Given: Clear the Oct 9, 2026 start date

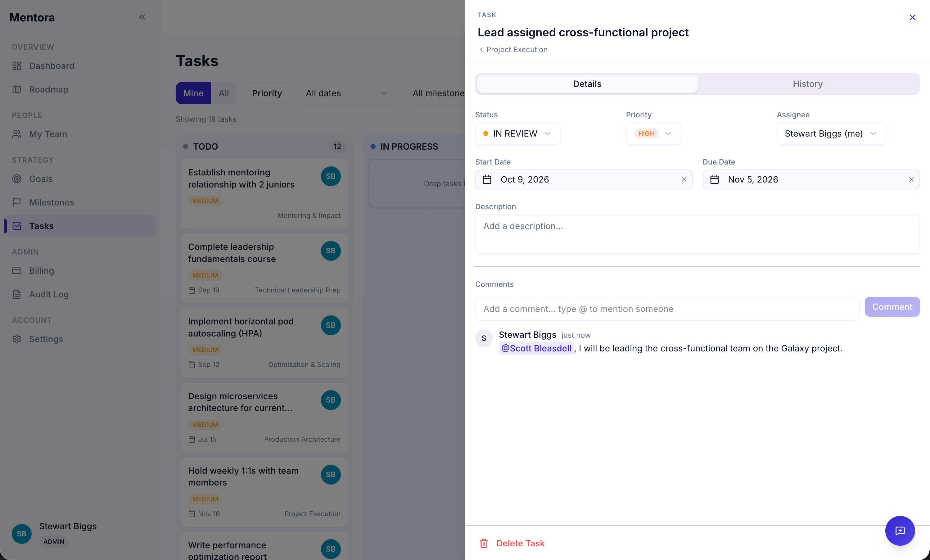Looking at the screenshot, I should click(x=684, y=179).
